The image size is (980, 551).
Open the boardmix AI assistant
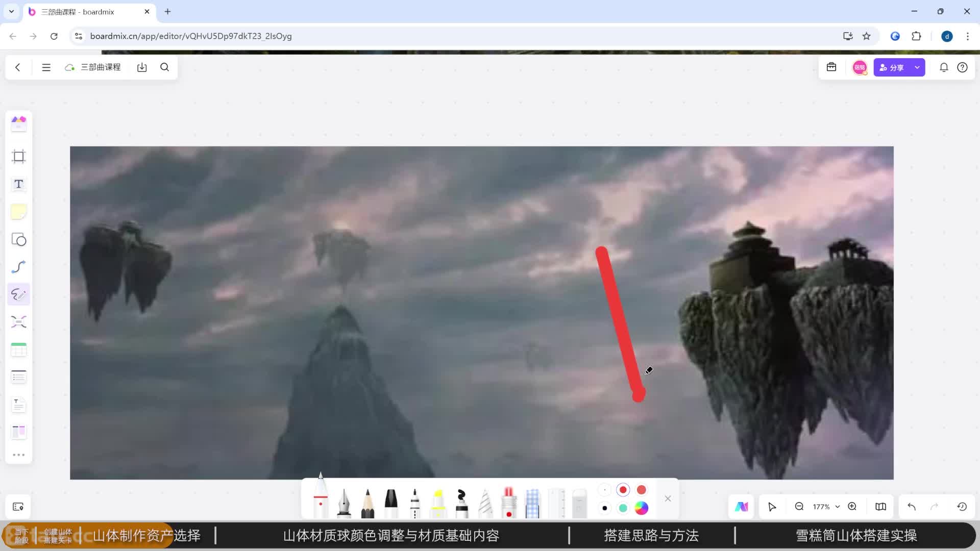click(x=742, y=507)
